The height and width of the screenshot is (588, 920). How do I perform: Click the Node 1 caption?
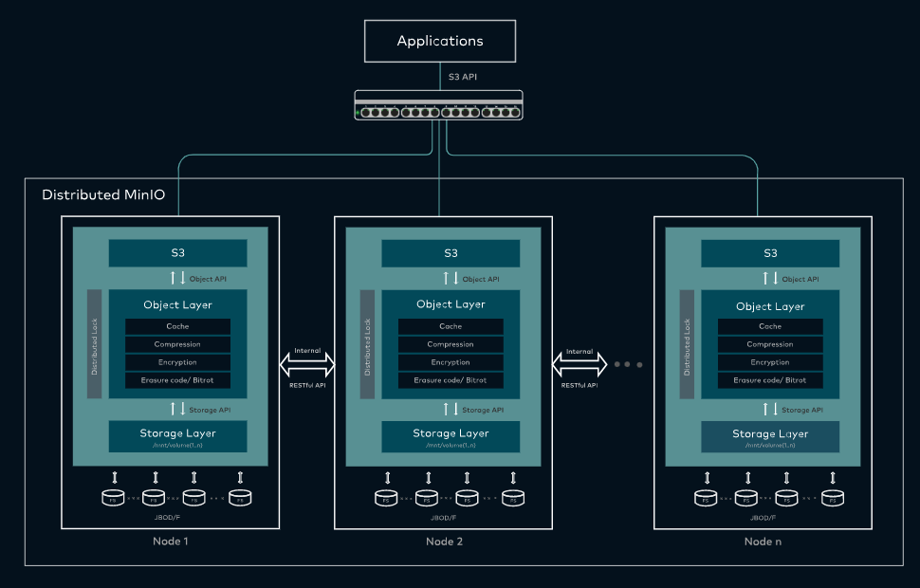click(x=170, y=541)
